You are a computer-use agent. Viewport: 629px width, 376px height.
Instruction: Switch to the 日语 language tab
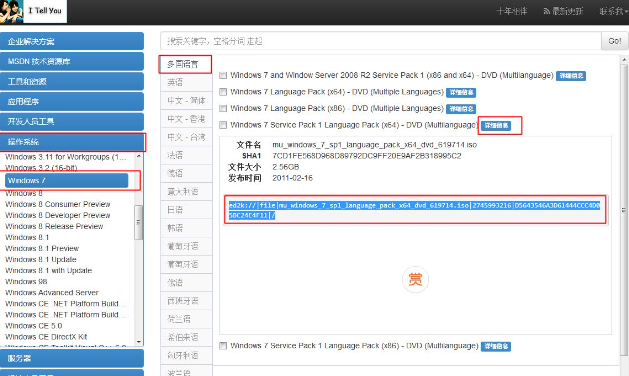pyautogui.click(x=187, y=210)
